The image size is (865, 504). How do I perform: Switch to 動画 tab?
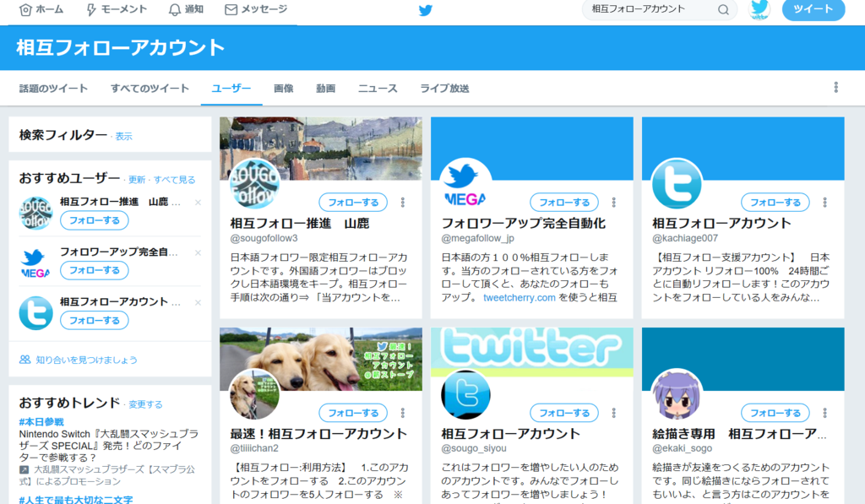point(325,89)
